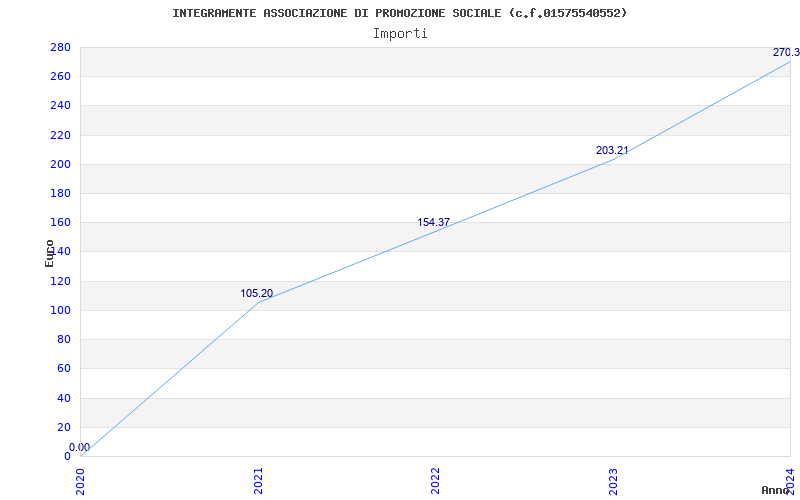
Task: Click the chart title with c.f.01575540552
Action: tap(399, 13)
